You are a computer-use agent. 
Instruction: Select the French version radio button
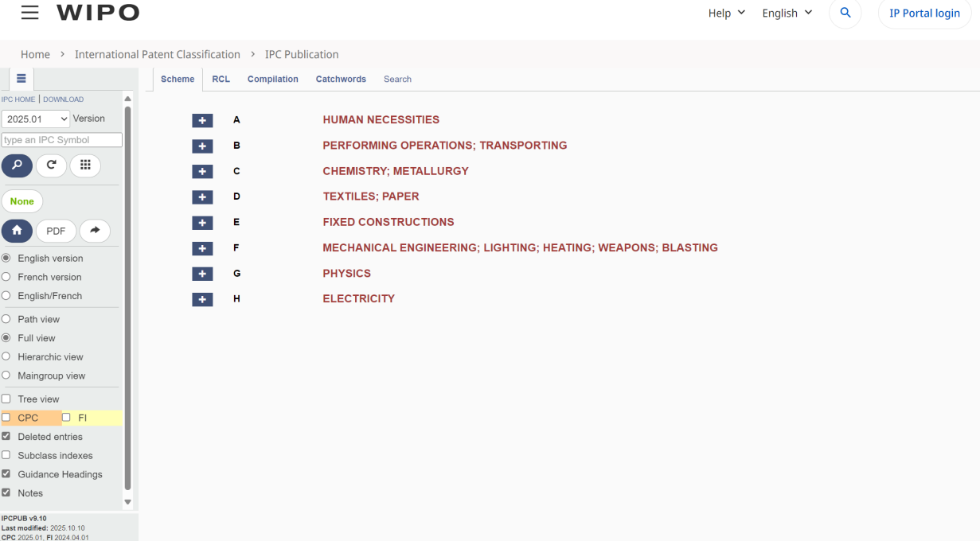[6, 277]
